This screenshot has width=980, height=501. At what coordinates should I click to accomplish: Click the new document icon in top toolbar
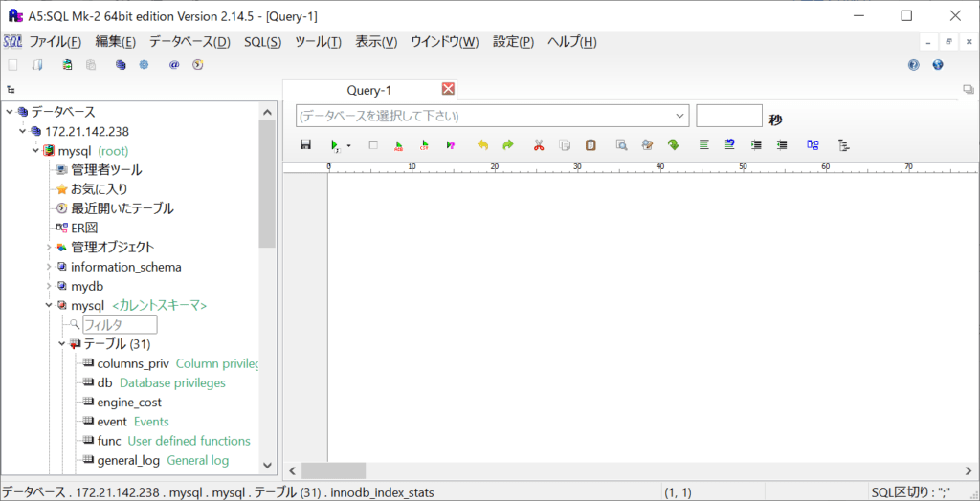12,64
